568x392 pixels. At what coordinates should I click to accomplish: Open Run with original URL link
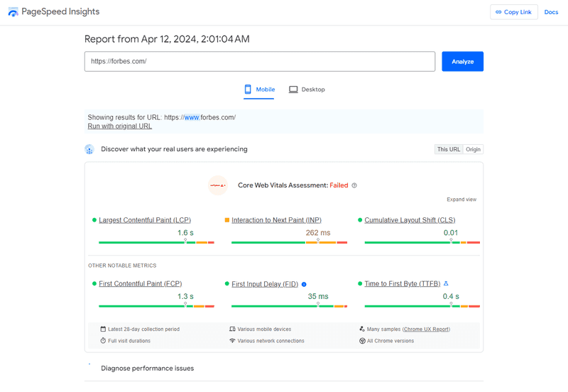tap(119, 126)
